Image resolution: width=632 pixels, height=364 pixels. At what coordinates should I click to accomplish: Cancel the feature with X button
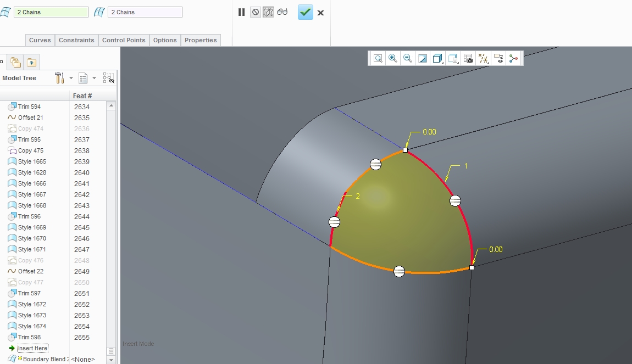coord(320,13)
